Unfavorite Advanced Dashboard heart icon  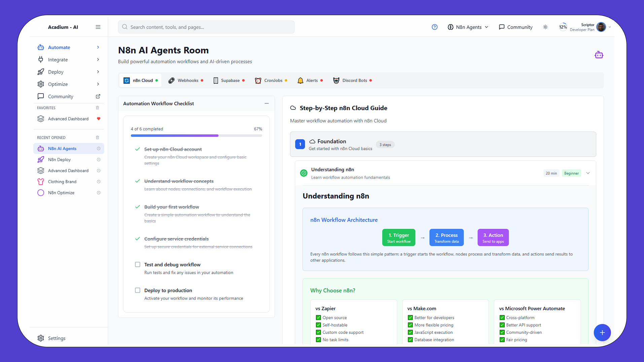[99, 119]
